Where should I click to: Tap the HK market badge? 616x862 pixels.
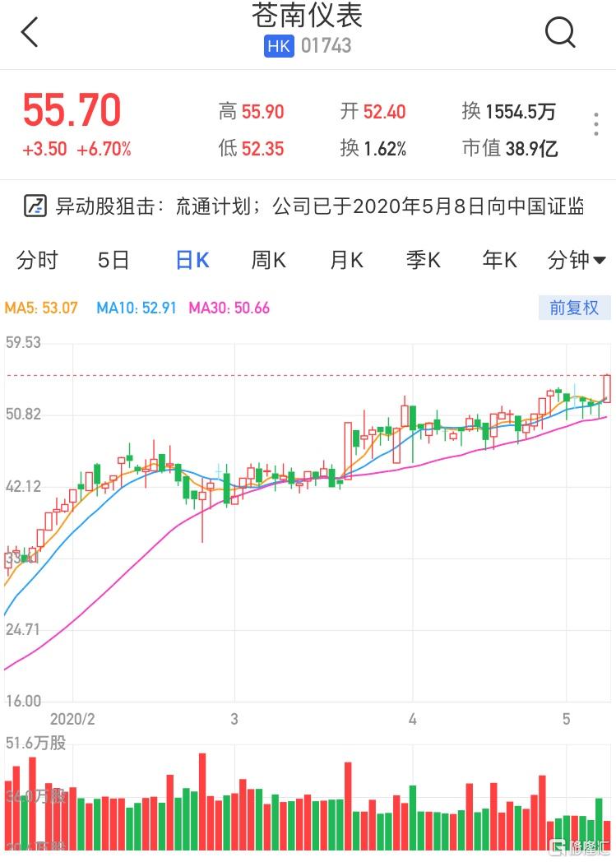(x=279, y=46)
